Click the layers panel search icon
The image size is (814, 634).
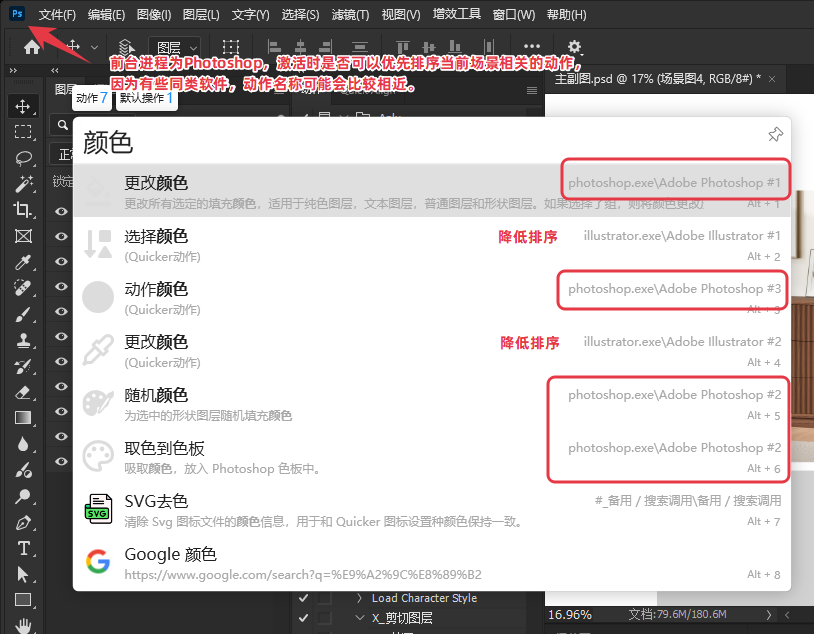click(63, 125)
